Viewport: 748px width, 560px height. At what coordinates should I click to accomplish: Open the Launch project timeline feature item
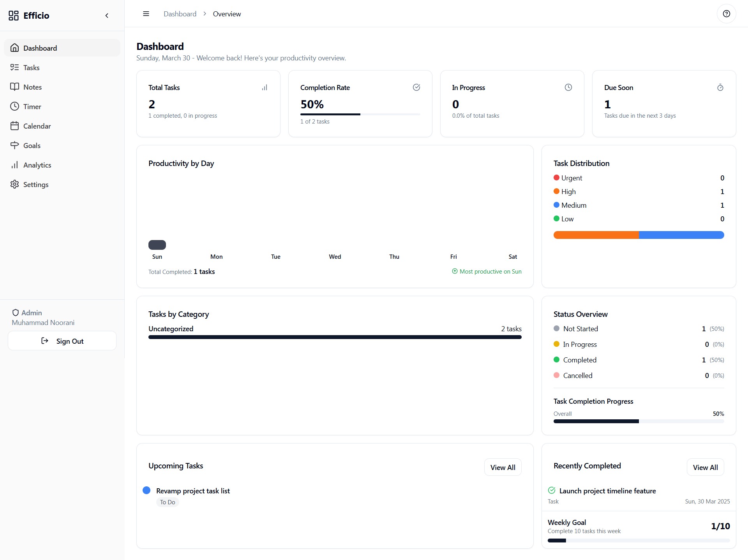click(607, 491)
